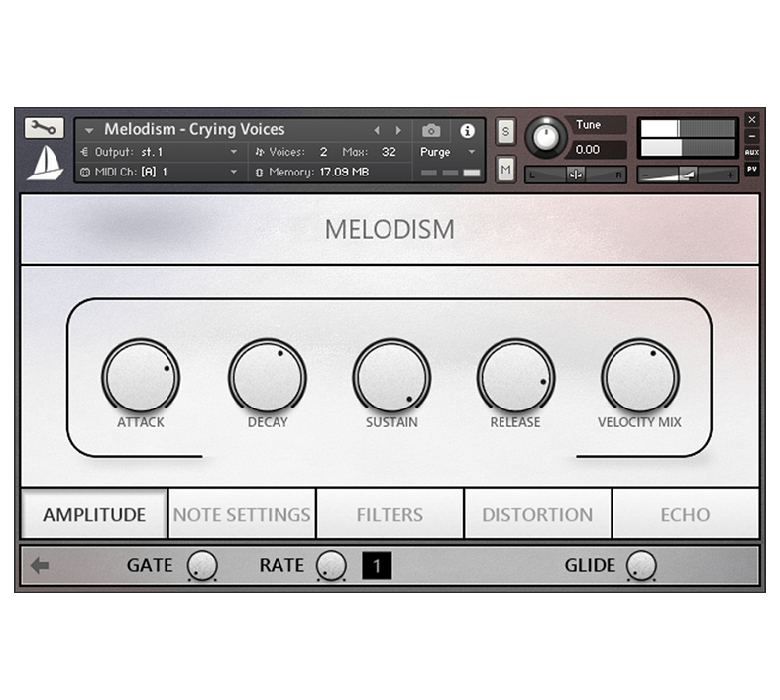Open the Purge dropdown menu

click(x=471, y=152)
